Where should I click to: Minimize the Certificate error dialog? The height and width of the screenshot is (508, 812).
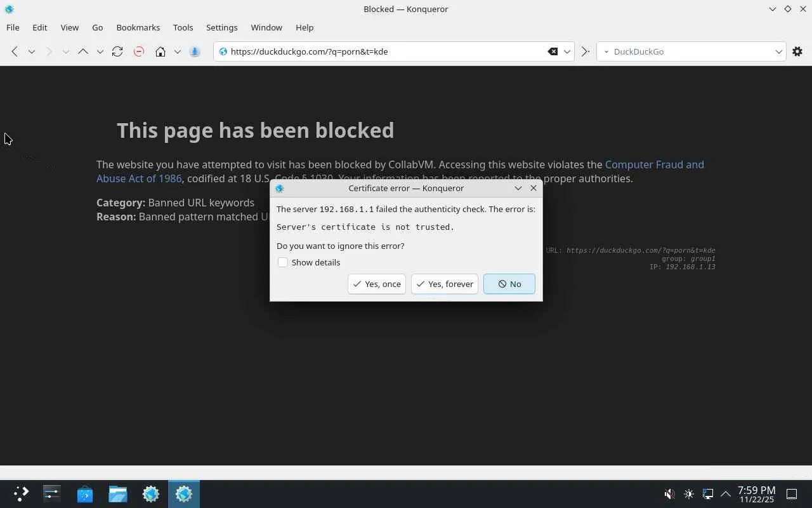click(518, 188)
